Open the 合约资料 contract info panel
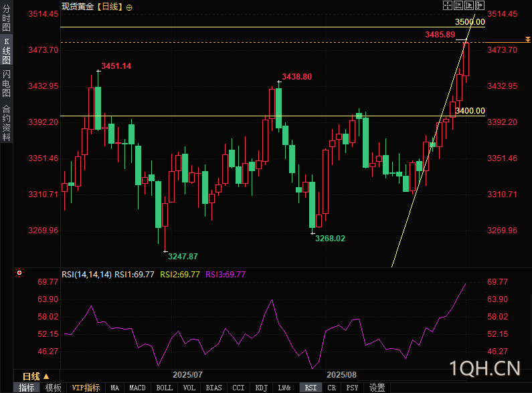Viewport: 532px width, 393px height. click(x=7, y=123)
